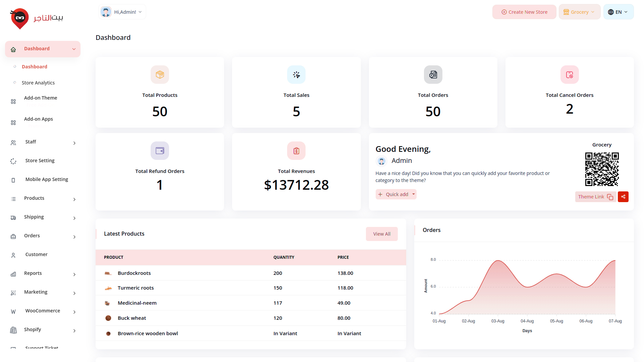Click the Create New Store button
Viewport: 644px width, 362px height.
[524, 12]
